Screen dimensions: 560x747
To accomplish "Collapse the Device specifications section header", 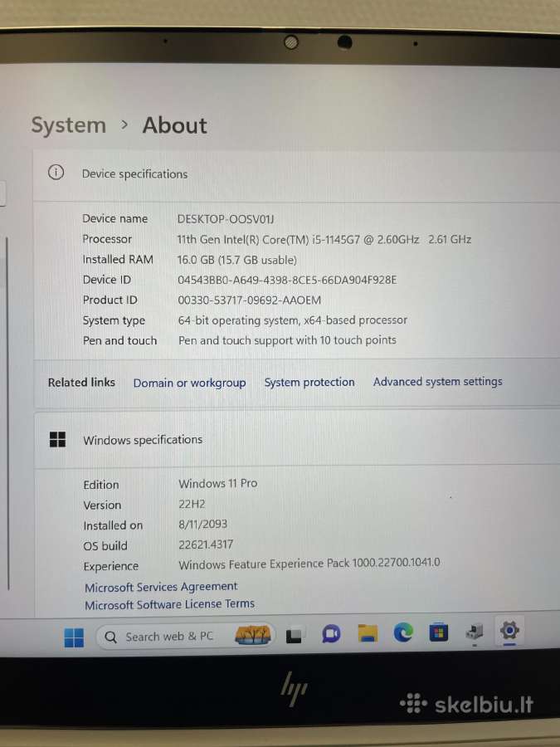I will [296, 175].
